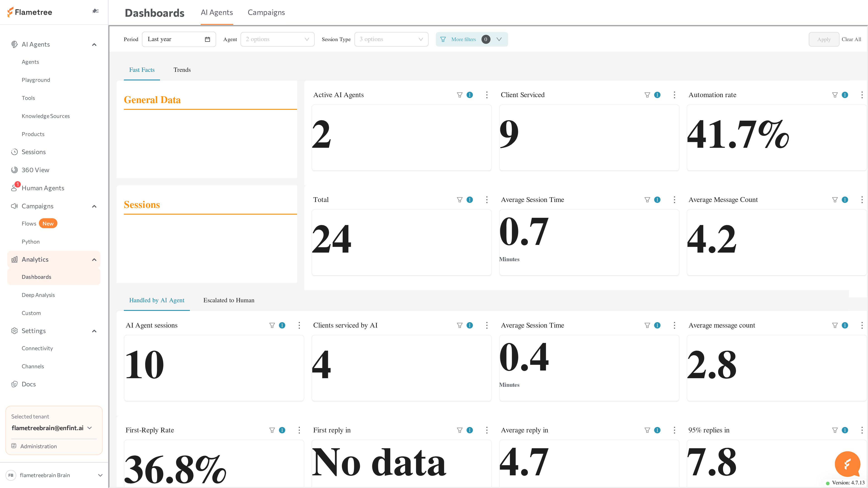Click the Flametree logo
This screenshot has width=868, height=488.
coord(30,12)
